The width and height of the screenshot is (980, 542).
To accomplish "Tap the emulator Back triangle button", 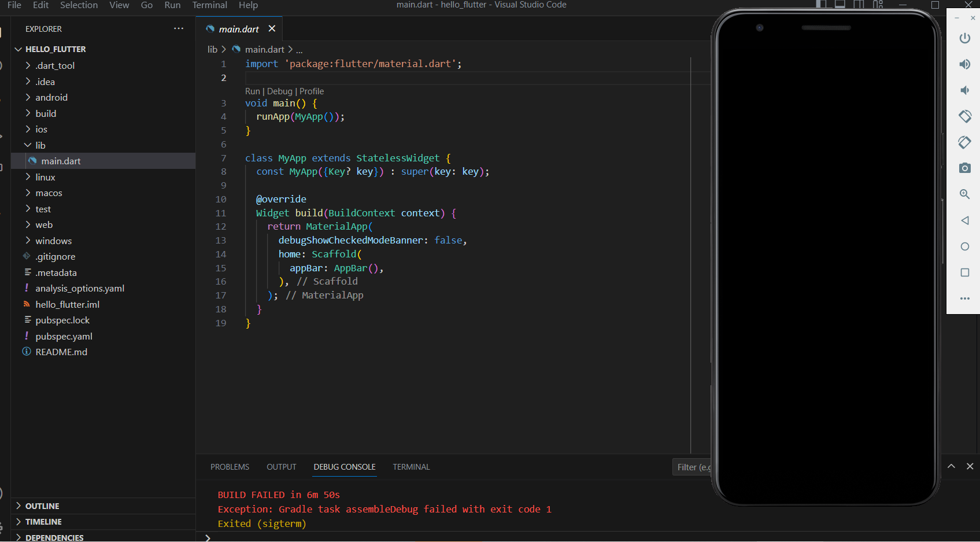I will 964,220.
